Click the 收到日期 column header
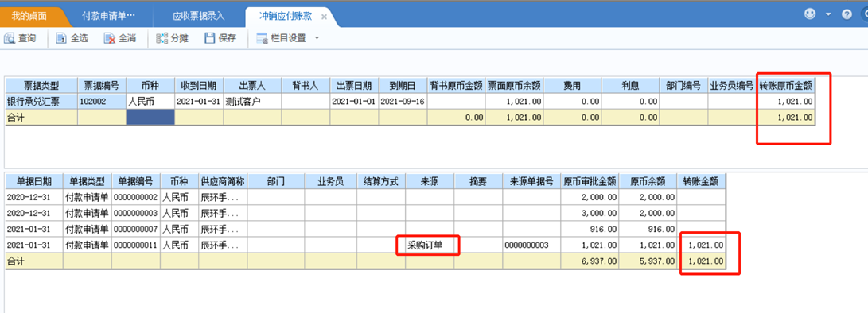Image resolution: width=868 pixels, height=313 pixels. pyautogui.click(x=199, y=86)
